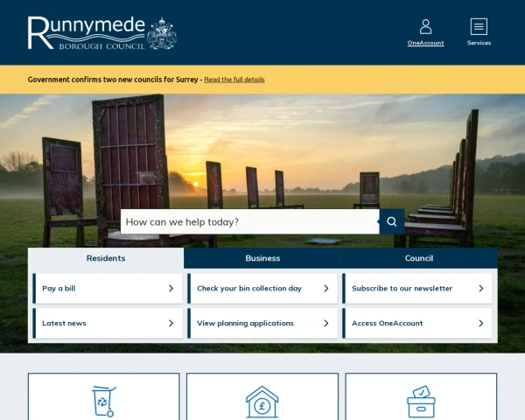Screen dimensions: 525x420
Task: Open OneAccount via the person icon
Action: click(x=425, y=26)
